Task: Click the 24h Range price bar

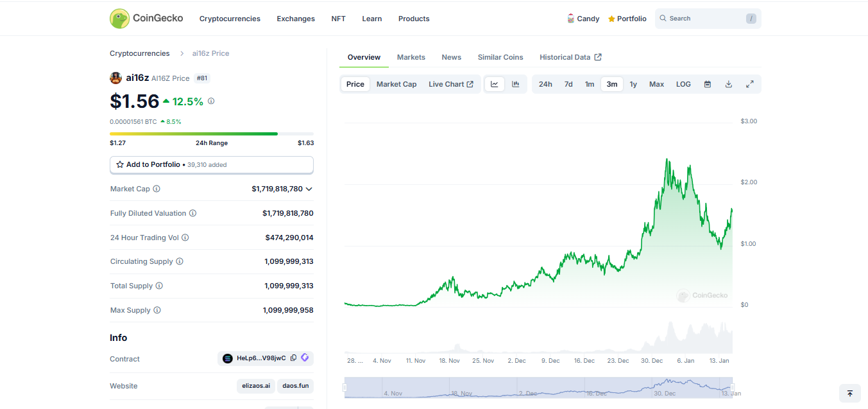Action: [212, 134]
